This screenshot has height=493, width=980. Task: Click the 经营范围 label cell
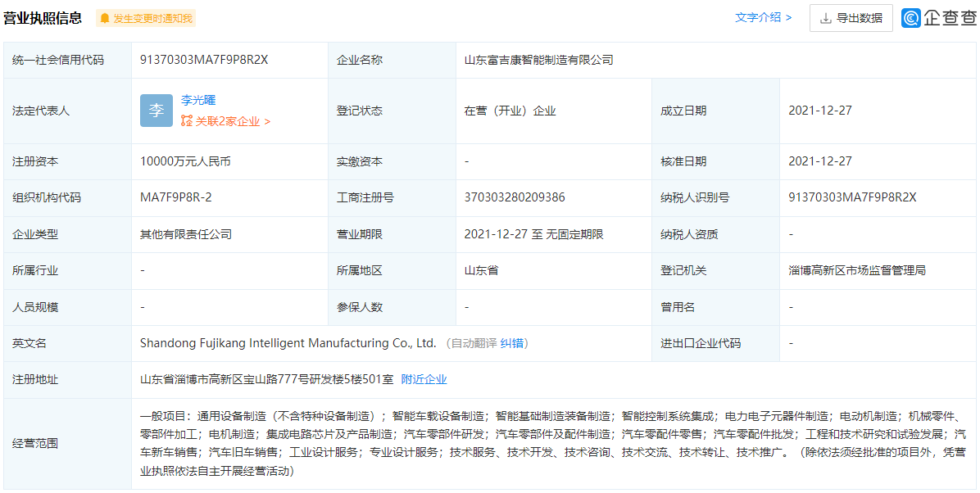click(x=67, y=444)
